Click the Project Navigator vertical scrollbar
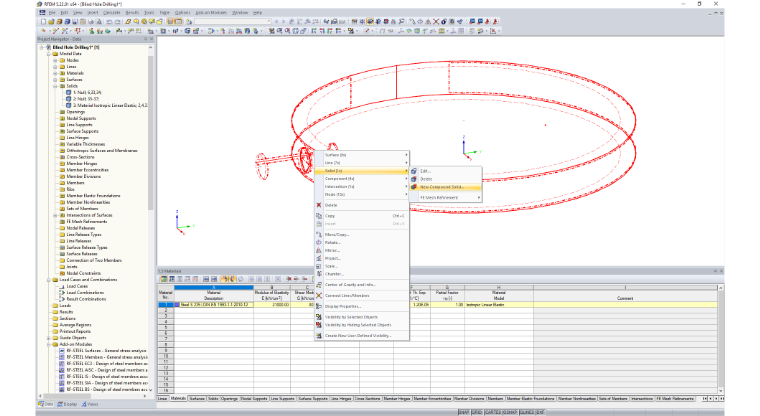 click(150, 131)
